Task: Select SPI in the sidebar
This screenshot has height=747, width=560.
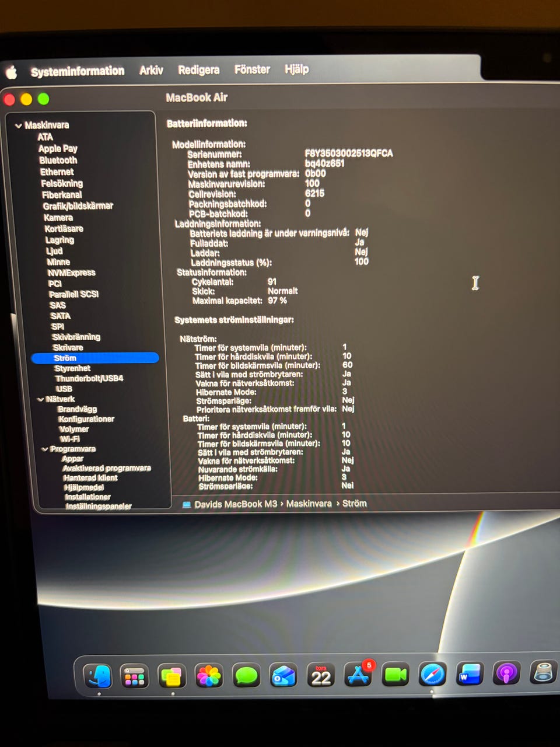Action: (x=57, y=326)
